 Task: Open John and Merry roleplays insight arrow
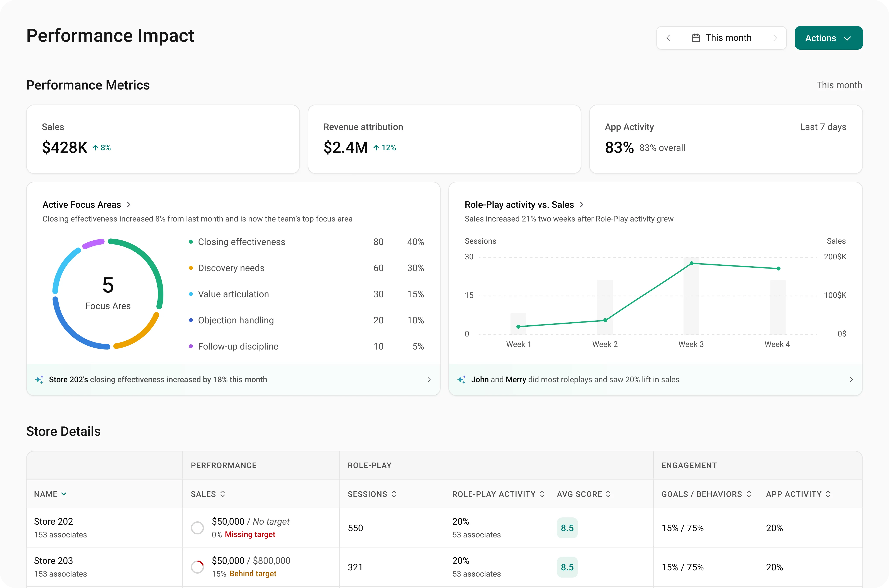point(851,380)
